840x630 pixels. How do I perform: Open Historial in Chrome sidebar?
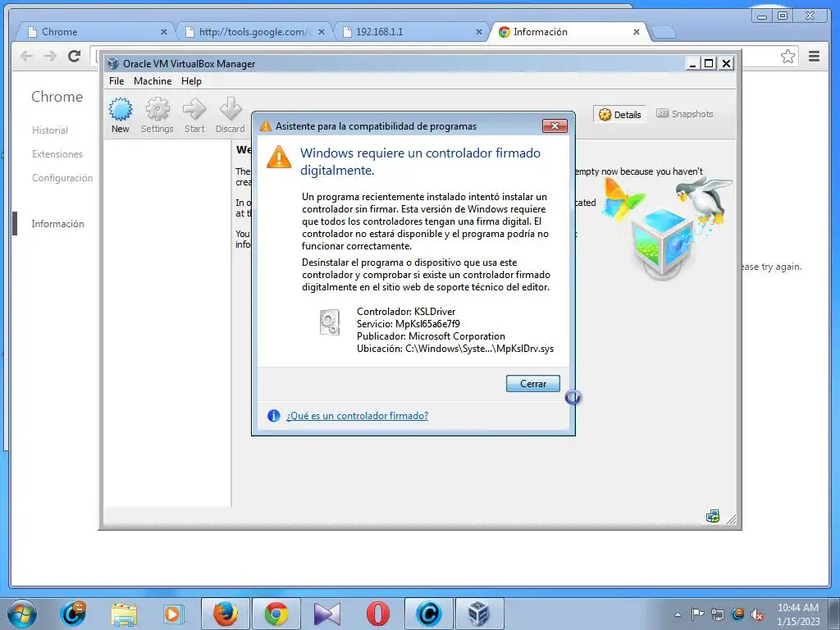click(50, 130)
